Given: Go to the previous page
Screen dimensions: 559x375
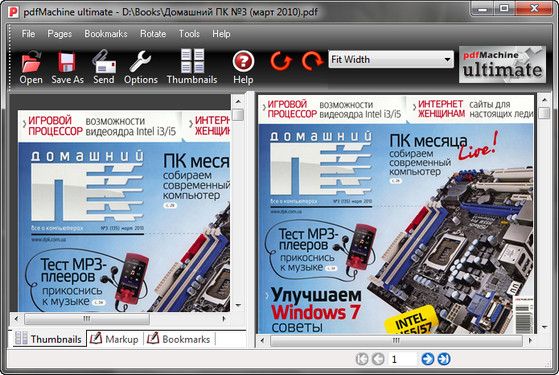Looking at the screenshot, I should (378, 359).
